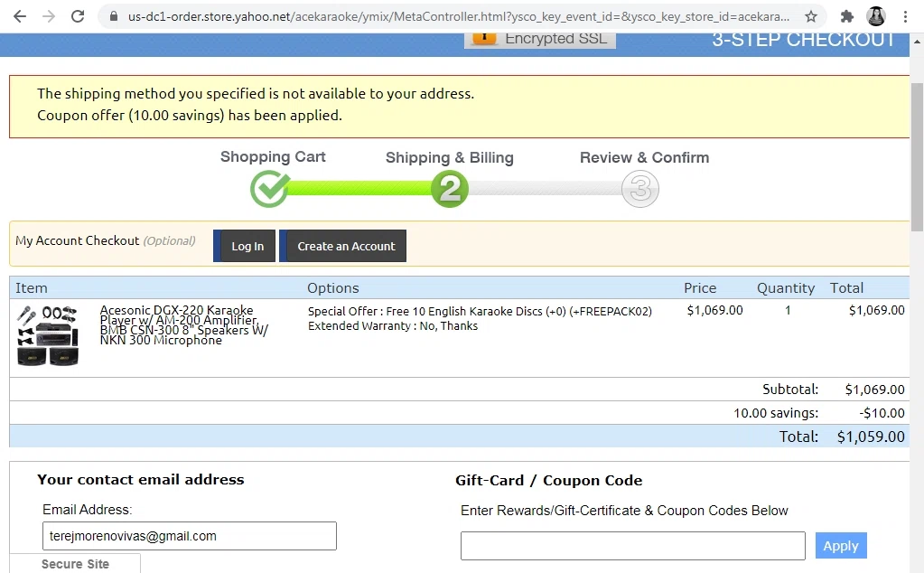This screenshot has width=924, height=573.
Task: Open the browser extensions puzzle icon
Action: point(847,16)
